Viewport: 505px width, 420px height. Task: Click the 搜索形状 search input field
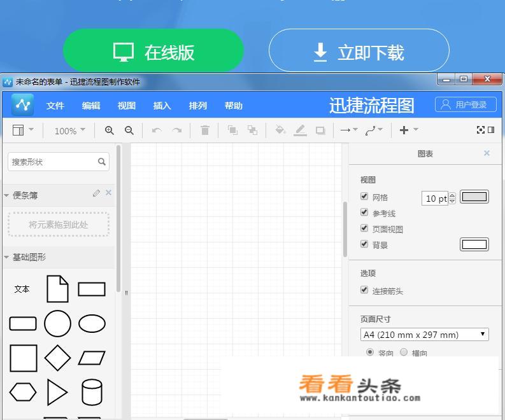pos(59,162)
